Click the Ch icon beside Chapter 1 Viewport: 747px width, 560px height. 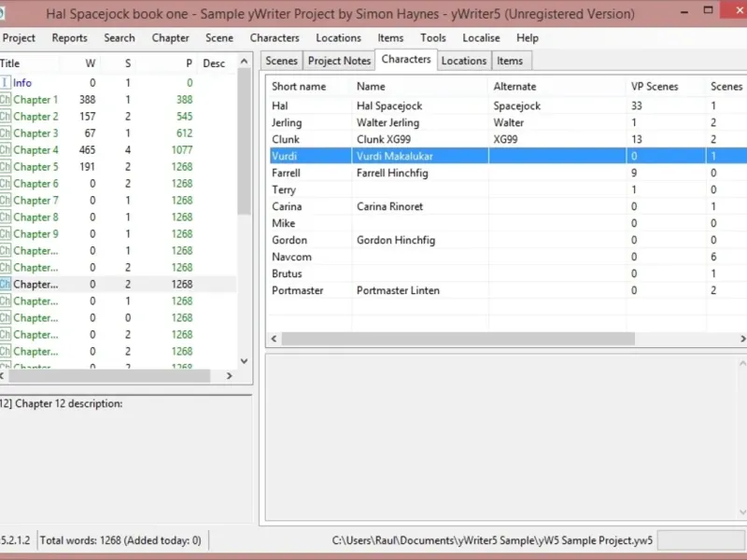pyautogui.click(x=5, y=100)
